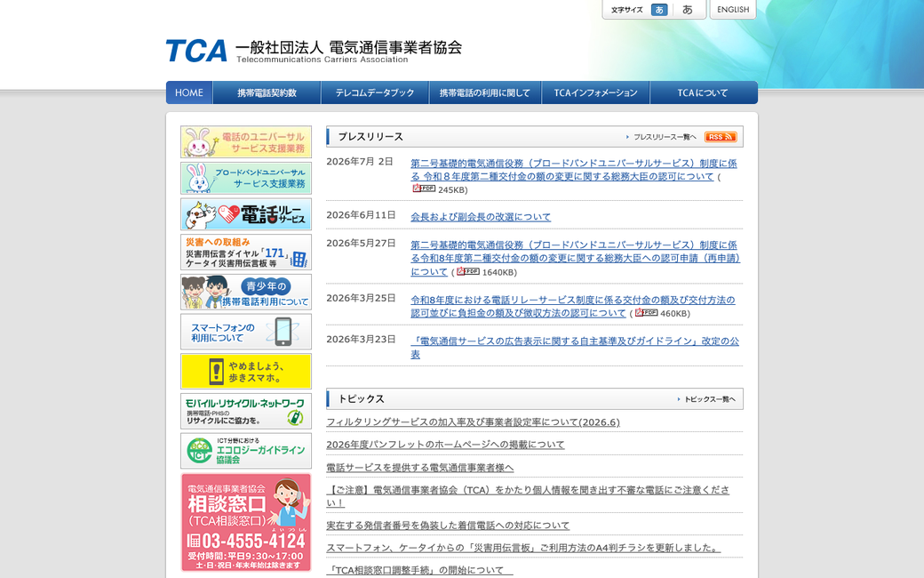This screenshot has height=578, width=924.
Task: Click the トピックス section heading
Action: click(362, 399)
